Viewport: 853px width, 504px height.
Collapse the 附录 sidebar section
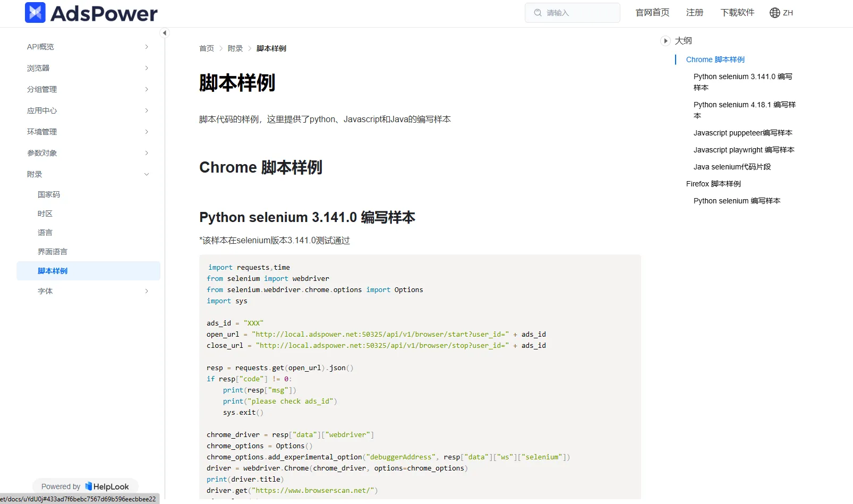pos(147,174)
